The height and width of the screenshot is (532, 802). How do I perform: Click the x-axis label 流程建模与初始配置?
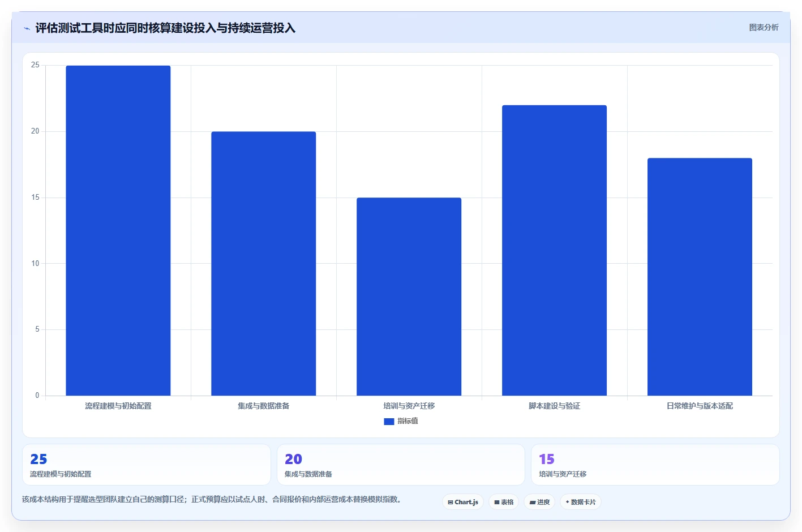point(118,406)
